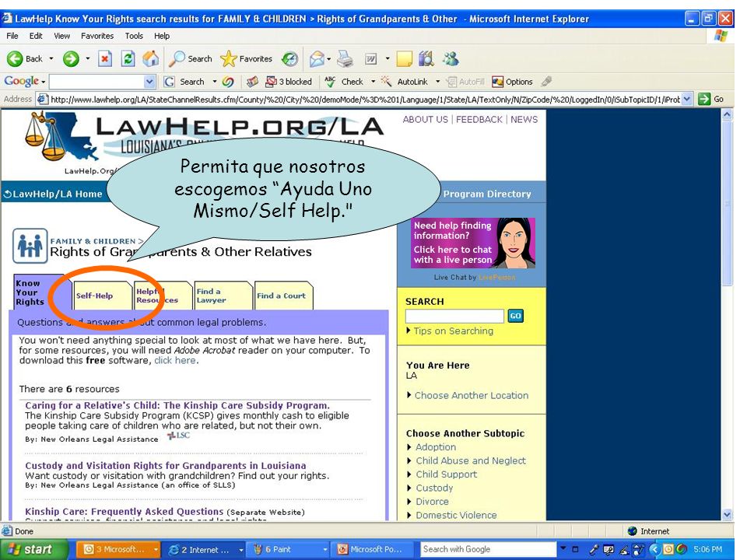Open the Messenger people icon
This screenshot has width=747, height=560.
coord(451,58)
